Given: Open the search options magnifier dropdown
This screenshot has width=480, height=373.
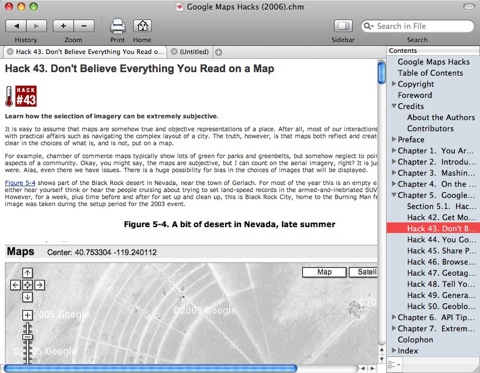Looking at the screenshot, I should click(368, 26).
